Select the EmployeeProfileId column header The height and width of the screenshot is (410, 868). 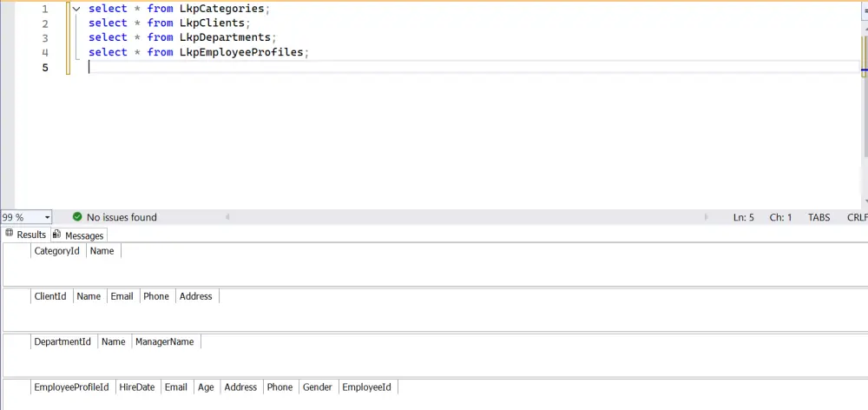point(71,387)
